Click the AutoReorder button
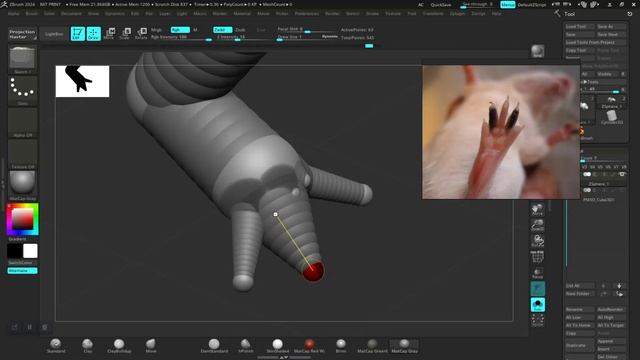Screen dimensions: 640x360 click(611, 309)
